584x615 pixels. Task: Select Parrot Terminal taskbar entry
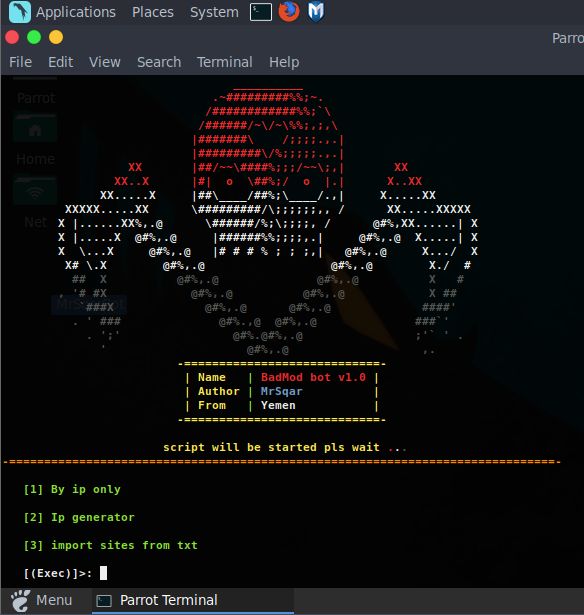(x=193, y=600)
